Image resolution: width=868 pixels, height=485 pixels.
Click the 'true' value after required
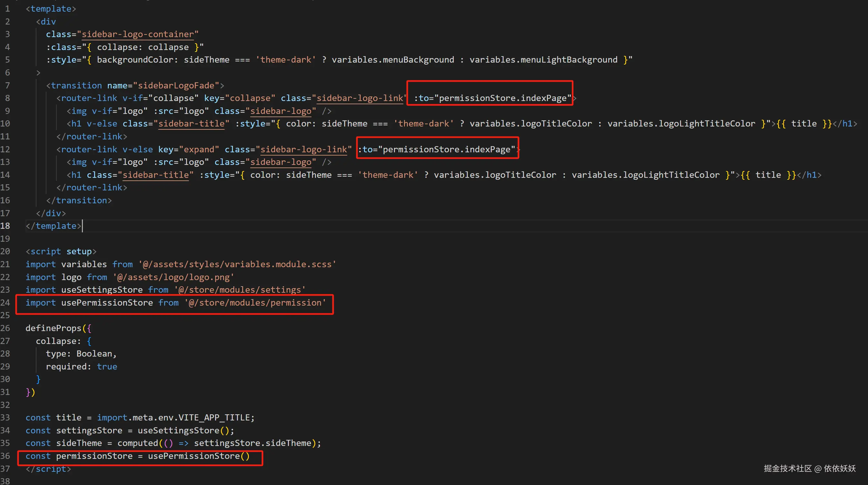pyautogui.click(x=107, y=367)
